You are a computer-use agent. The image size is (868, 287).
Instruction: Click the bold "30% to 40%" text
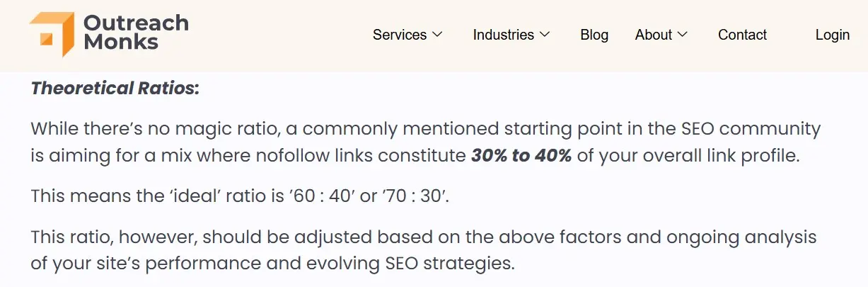point(521,156)
